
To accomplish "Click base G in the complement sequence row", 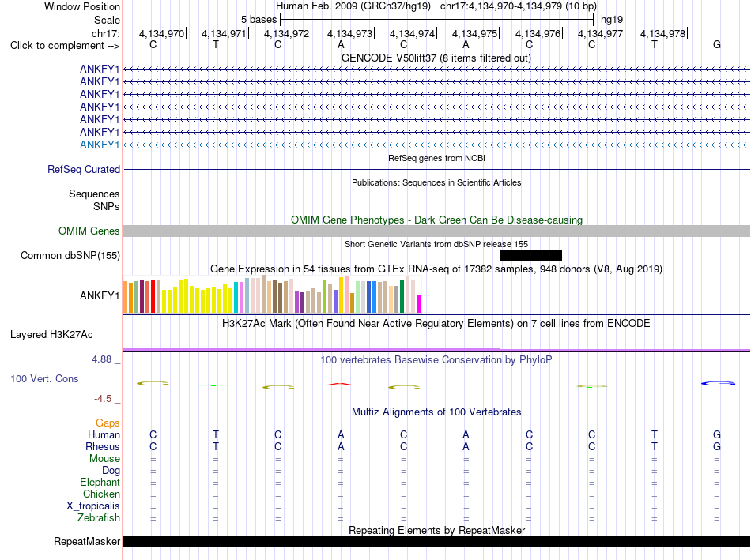I will coord(716,44).
